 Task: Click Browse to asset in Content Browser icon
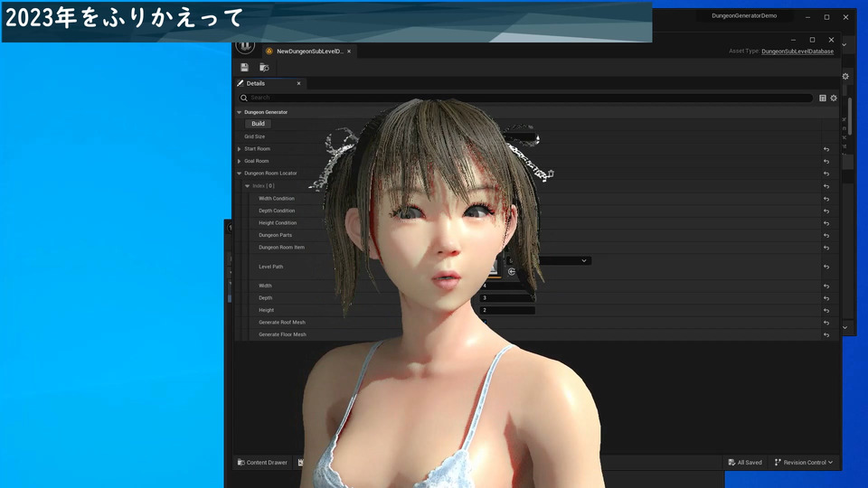coord(264,68)
